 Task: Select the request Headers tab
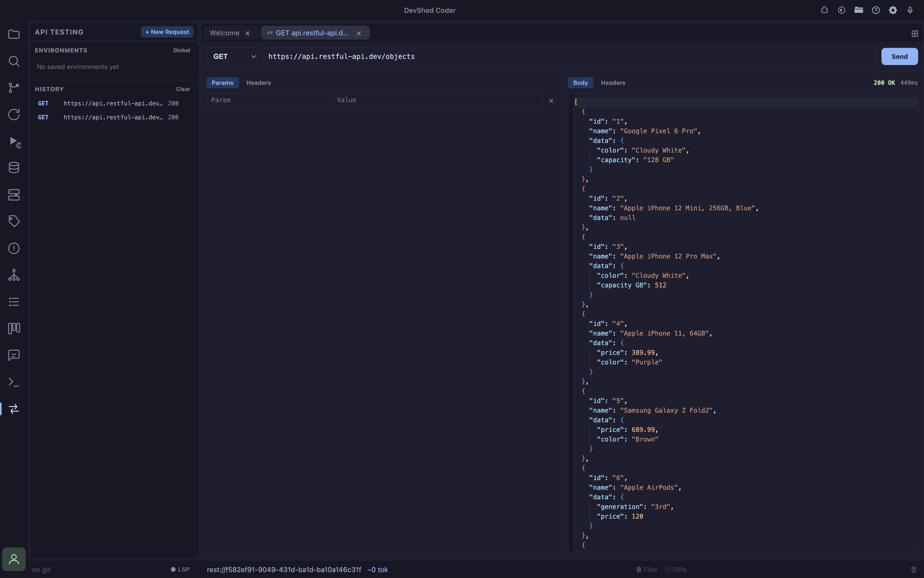tap(259, 83)
